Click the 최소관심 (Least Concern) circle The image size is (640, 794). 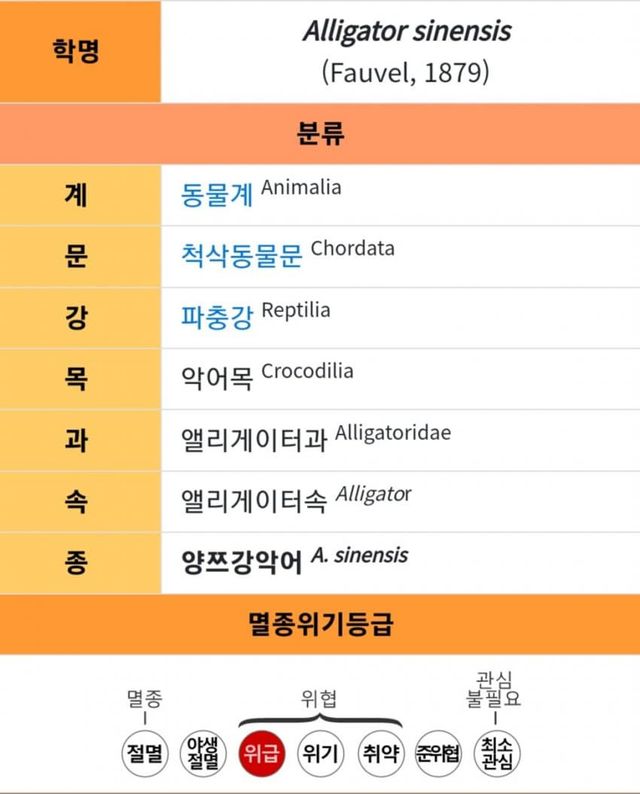[496, 754]
